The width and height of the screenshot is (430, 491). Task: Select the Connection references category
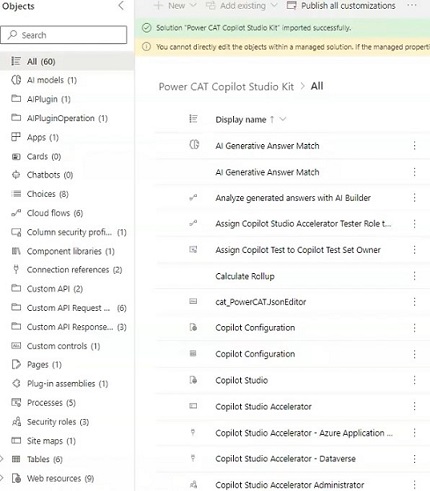67,270
